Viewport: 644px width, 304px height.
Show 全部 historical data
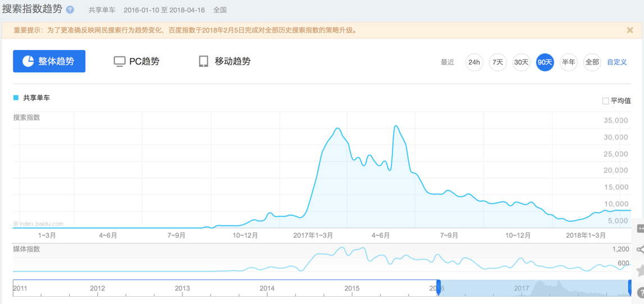[x=592, y=62]
